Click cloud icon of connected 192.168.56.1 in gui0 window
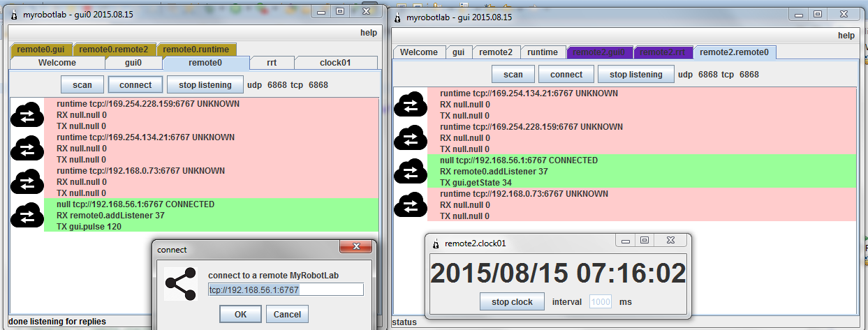 click(27, 216)
